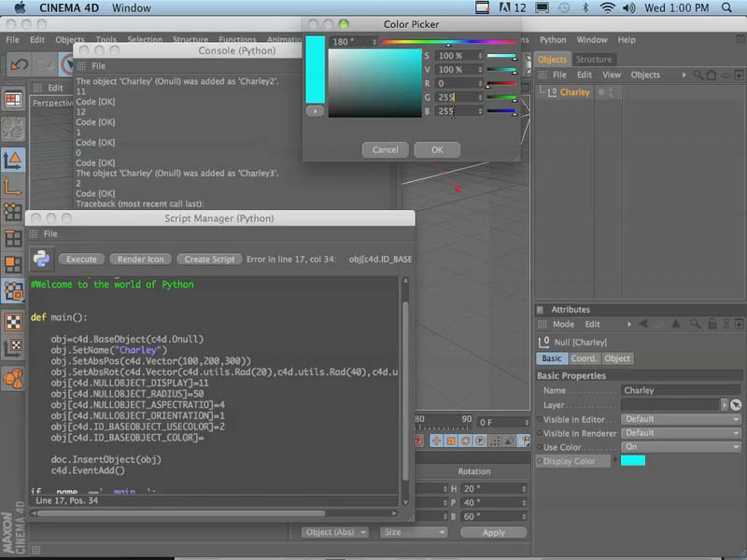
Task: Click the eye icon in Object Manager toolbar
Action: click(726, 75)
